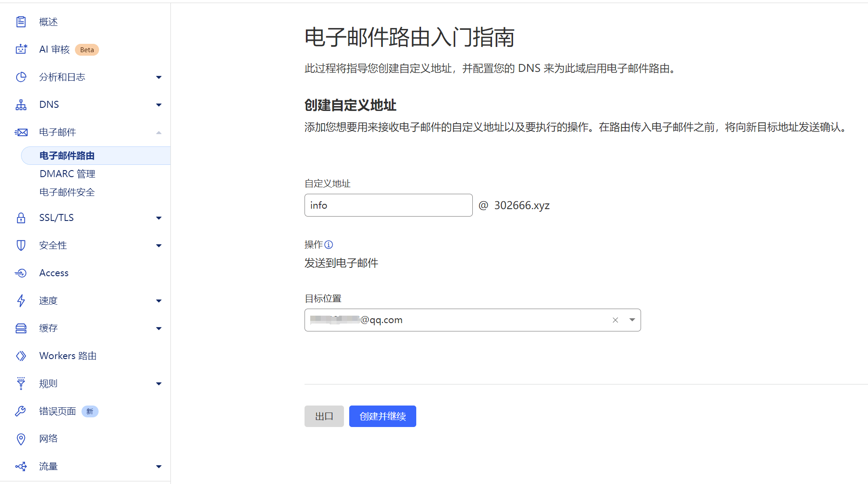Click the DNS network node icon

(21, 104)
